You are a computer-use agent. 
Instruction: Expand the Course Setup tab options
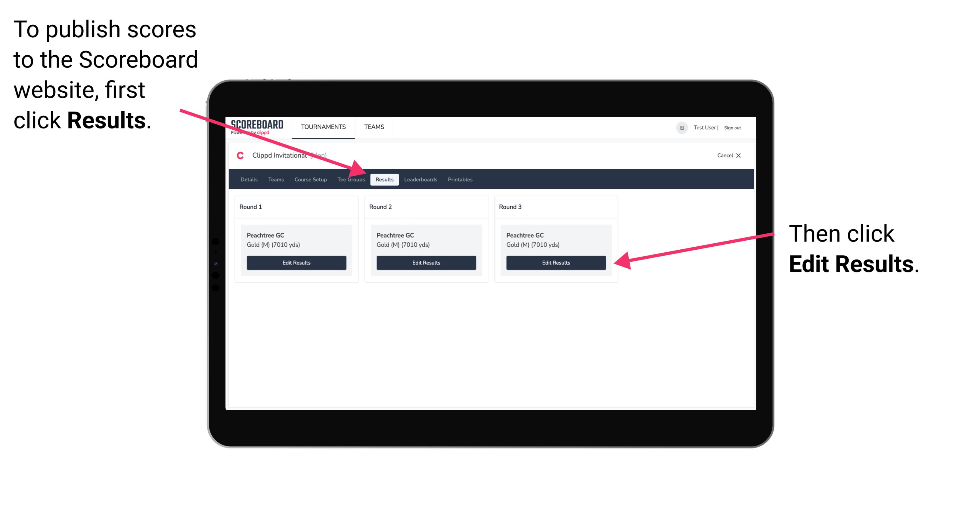click(309, 179)
